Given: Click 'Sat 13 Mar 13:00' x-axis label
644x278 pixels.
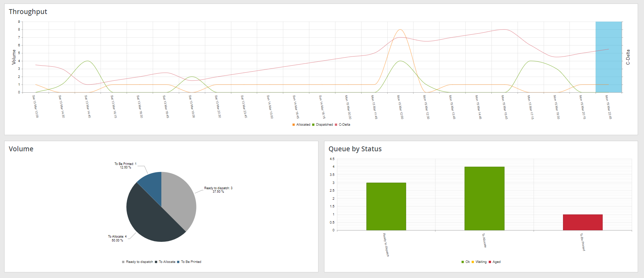Looking at the screenshot, I should click(x=35, y=106).
